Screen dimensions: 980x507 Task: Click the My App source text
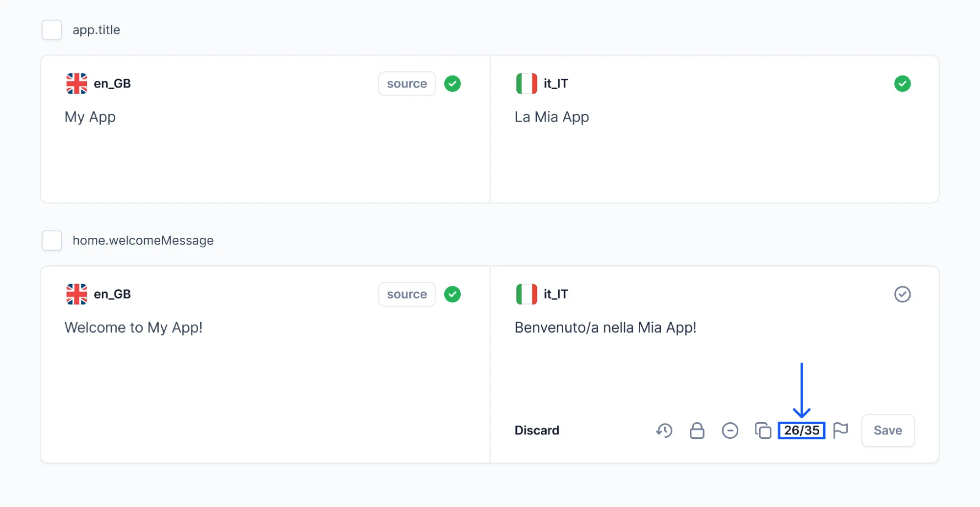[90, 117]
